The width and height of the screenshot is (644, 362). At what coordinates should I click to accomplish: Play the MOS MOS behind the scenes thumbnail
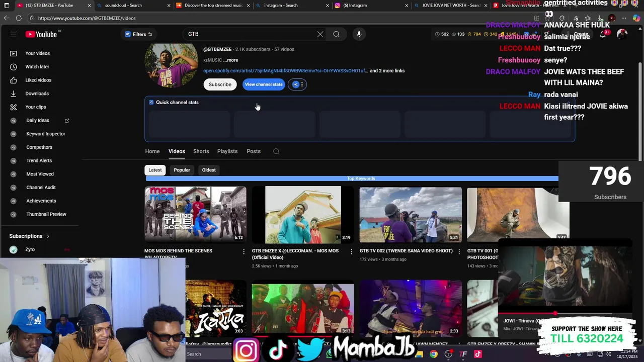(x=195, y=215)
